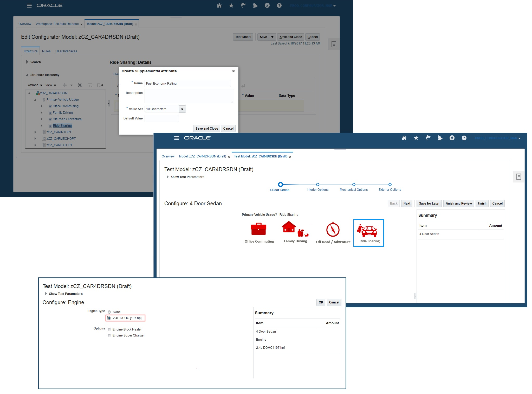The height and width of the screenshot is (394, 532).
Task: Open the Notifications bell in lower header
Action: coord(440,138)
